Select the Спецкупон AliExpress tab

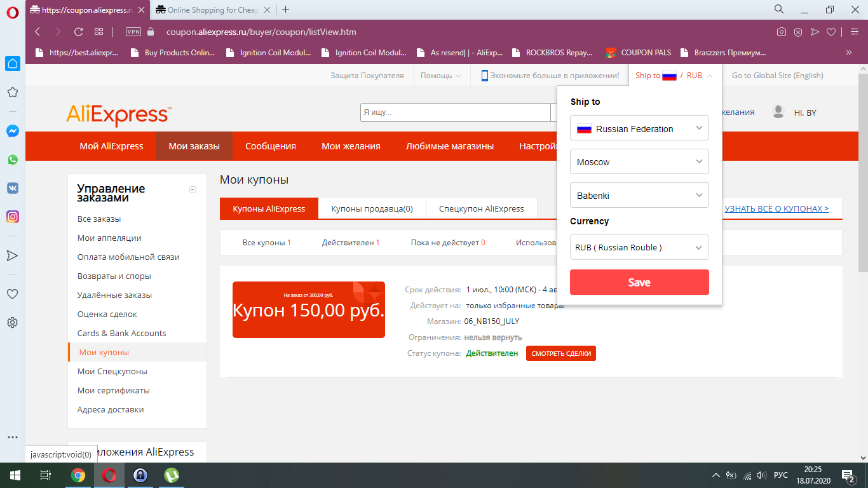coord(482,208)
